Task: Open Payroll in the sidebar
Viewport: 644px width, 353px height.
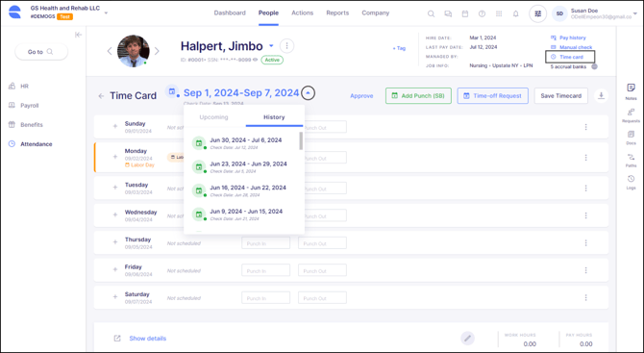Action: [24, 106]
